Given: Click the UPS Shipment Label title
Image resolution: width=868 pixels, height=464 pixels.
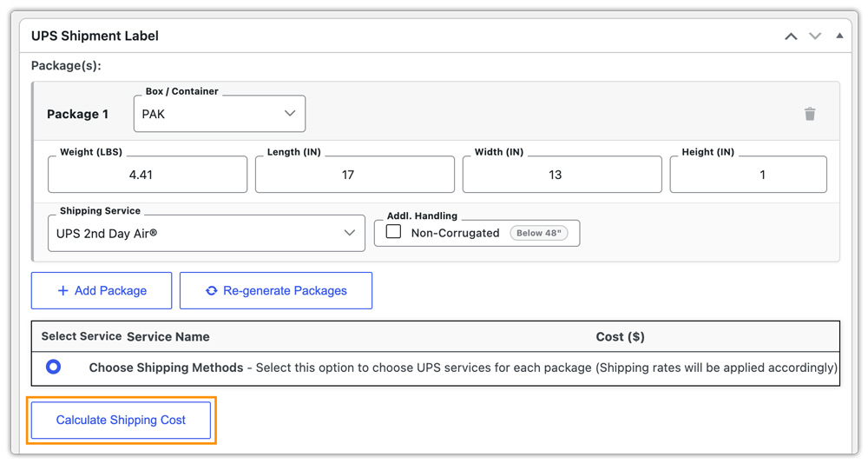Looking at the screenshot, I should [x=95, y=36].
